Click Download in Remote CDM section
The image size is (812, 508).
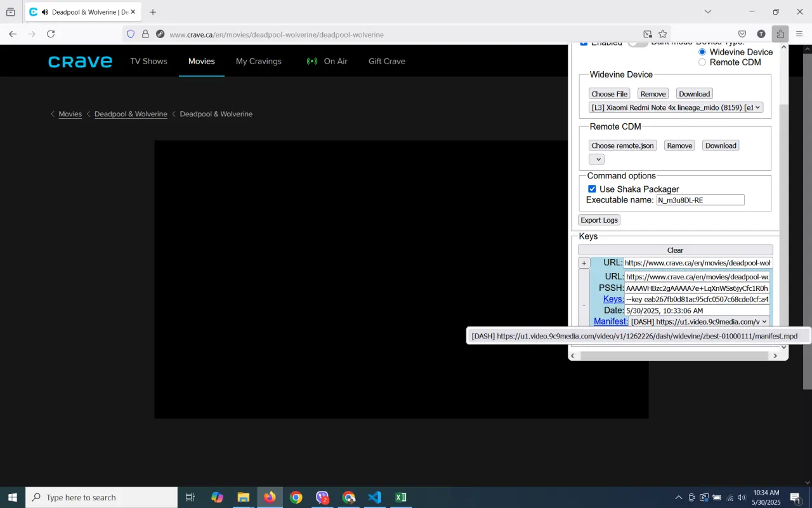click(x=721, y=146)
